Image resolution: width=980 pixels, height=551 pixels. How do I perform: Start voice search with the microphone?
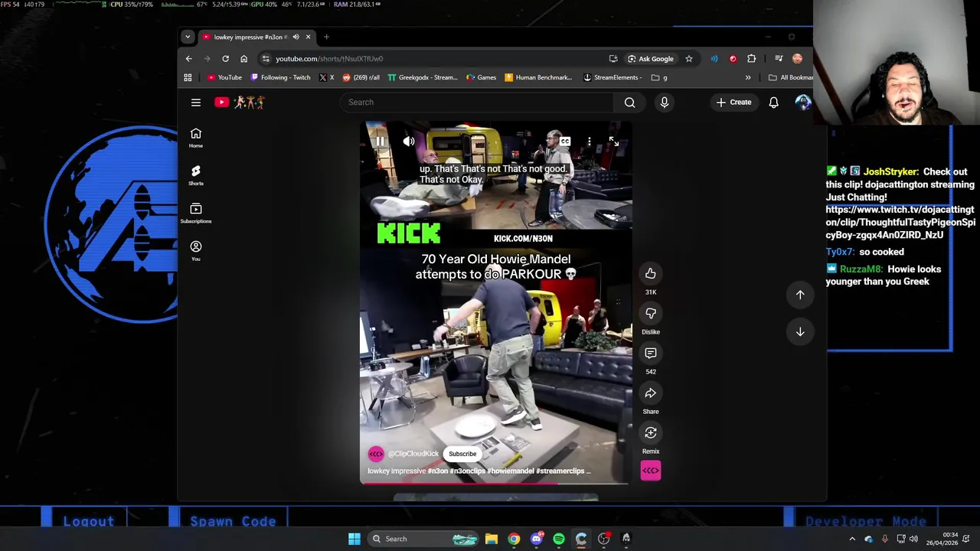[x=665, y=102]
